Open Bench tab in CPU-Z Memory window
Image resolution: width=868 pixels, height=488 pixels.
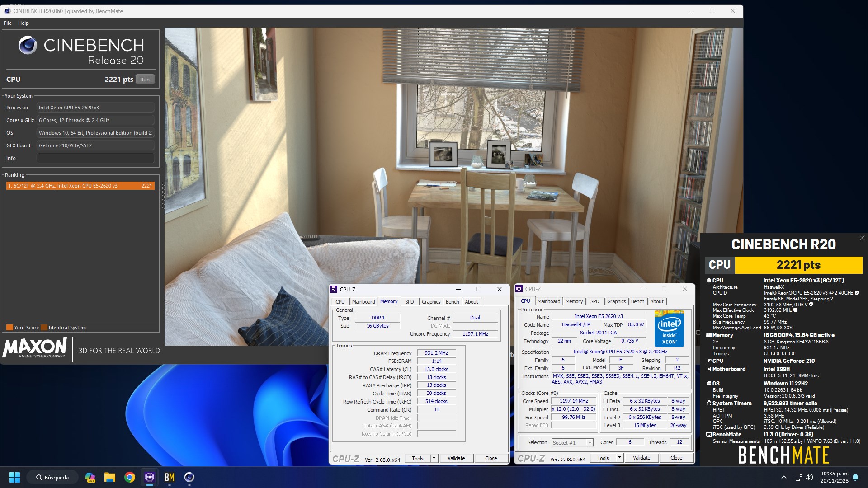coord(452,302)
